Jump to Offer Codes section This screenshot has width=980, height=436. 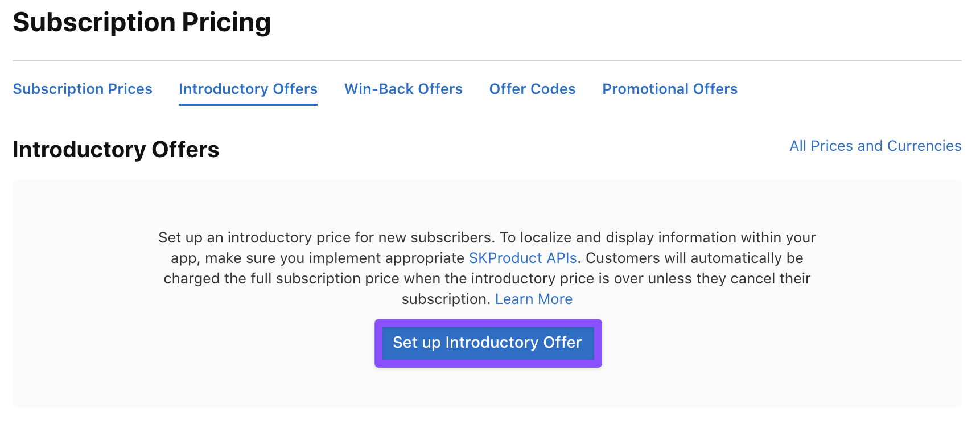(532, 89)
